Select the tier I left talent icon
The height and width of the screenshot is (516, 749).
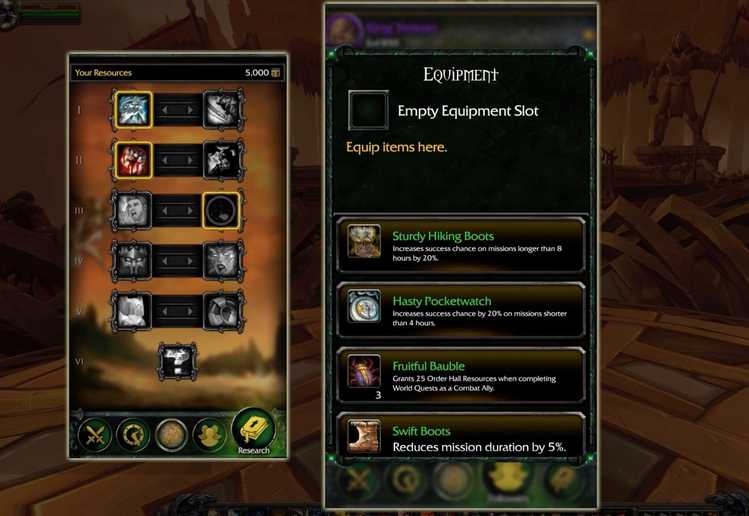(x=133, y=110)
